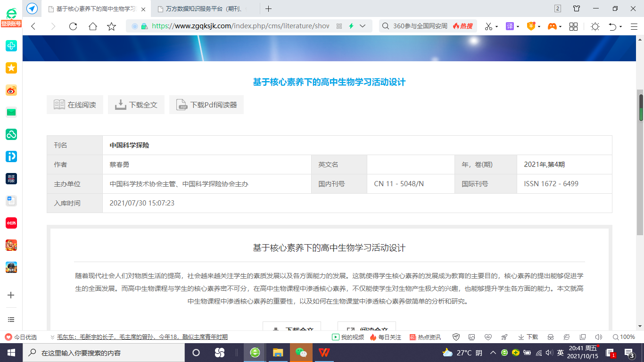Open 我的视频 in status bar
Image resolution: width=644 pixels, height=362 pixels.
point(348,337)
